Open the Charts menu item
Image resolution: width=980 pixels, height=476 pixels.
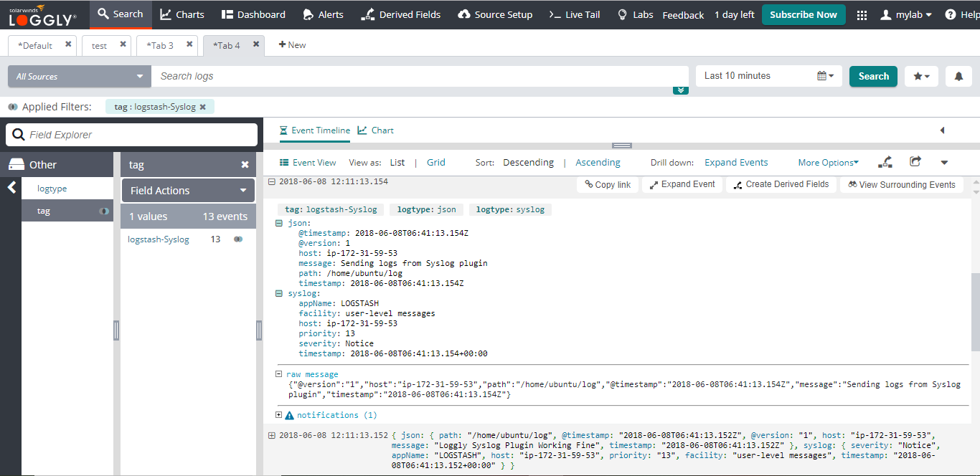click(182, 14)
